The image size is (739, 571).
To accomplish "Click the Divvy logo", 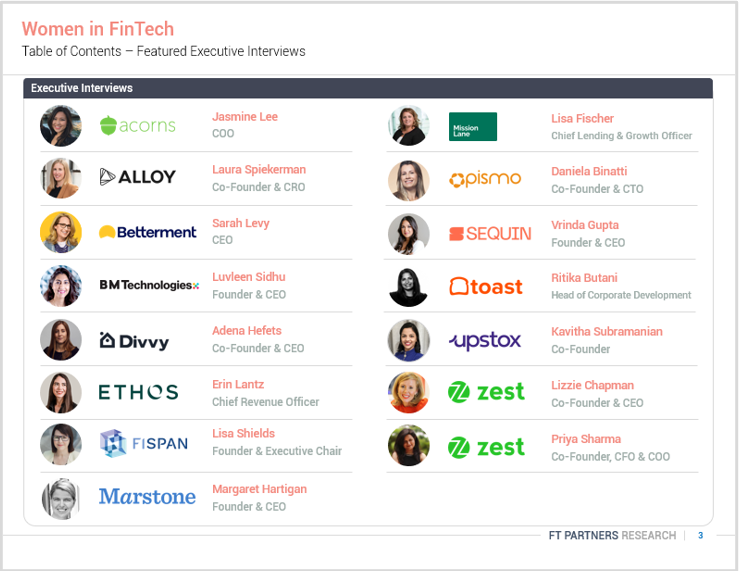I will (x=134, y=341).
